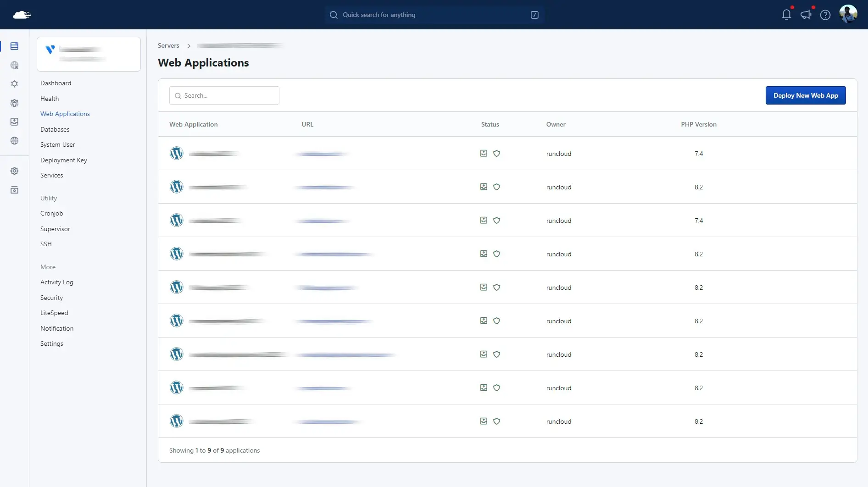Open the help question mark icon

(x=825, y=15)
